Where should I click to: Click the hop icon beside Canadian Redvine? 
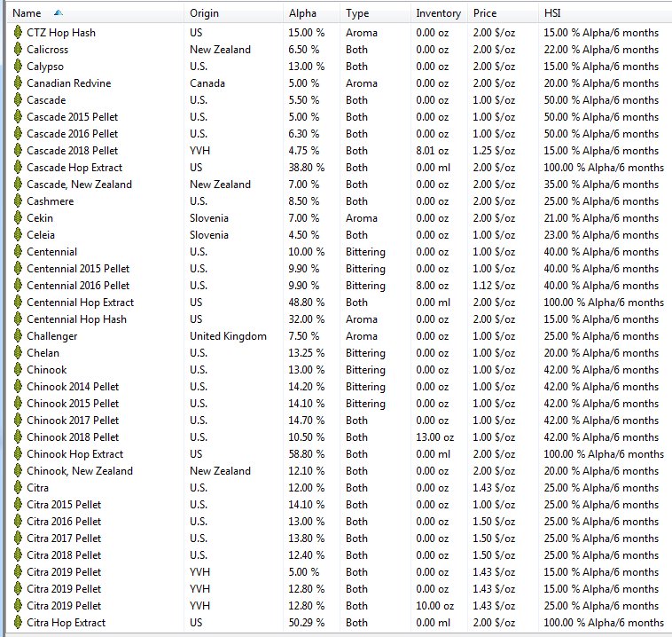point(18,83)
